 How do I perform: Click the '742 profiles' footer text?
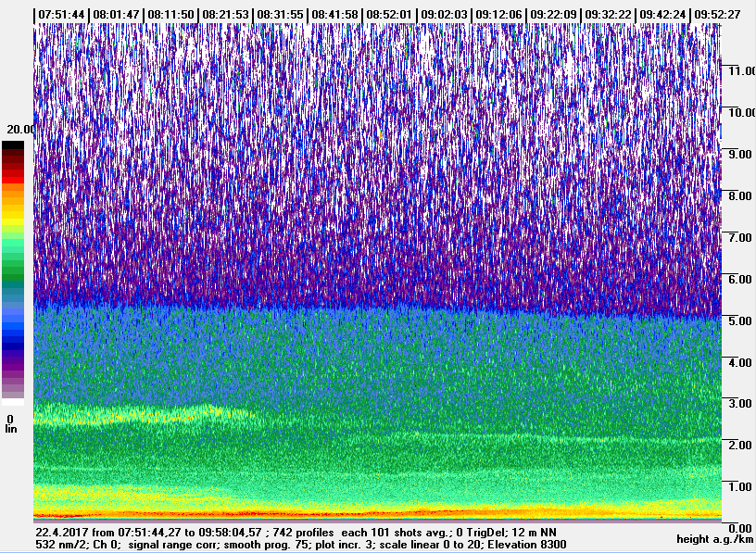(303, 533)
